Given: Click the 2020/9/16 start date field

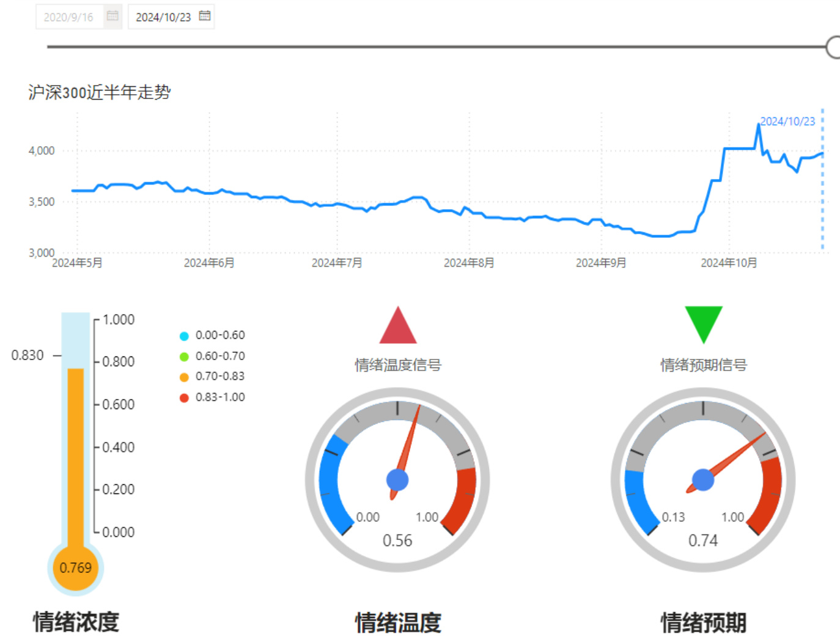Looking at the screenshot, I should click(68, 17).
